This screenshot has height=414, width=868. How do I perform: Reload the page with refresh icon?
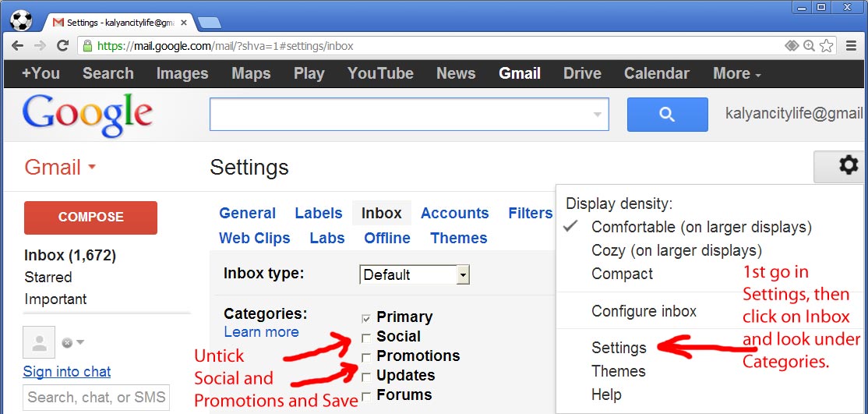(x=62, y=45)
